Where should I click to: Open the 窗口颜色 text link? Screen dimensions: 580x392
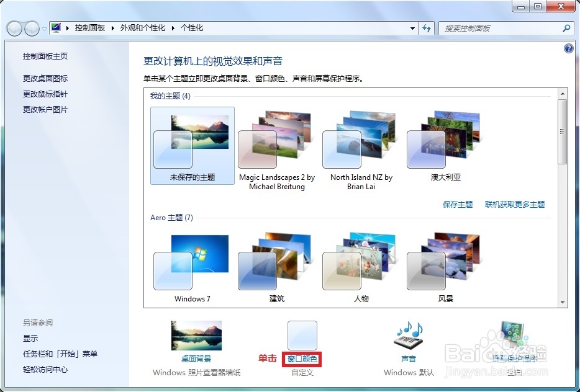302,359
